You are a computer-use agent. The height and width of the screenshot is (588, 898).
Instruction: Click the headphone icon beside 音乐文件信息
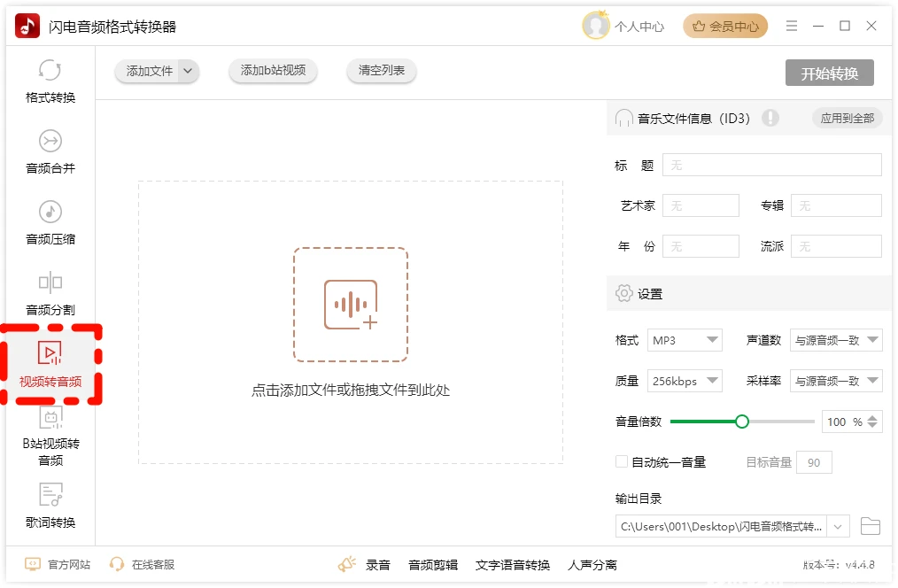(623, 118)
